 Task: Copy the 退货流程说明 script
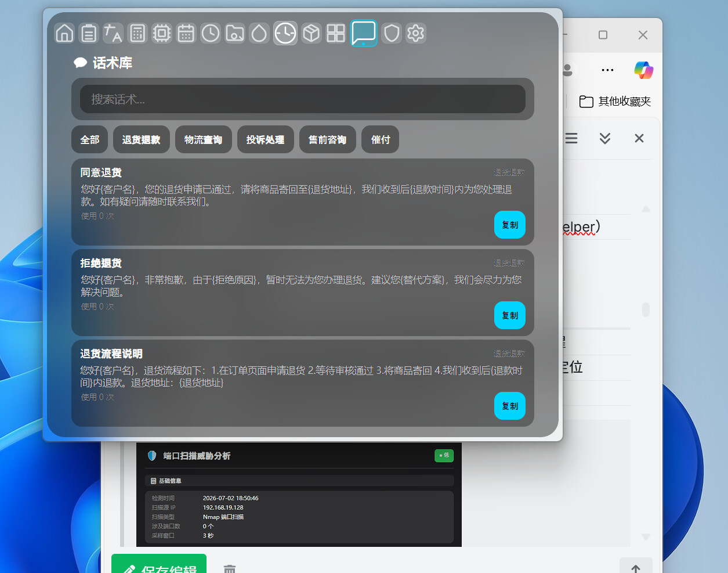510,406
